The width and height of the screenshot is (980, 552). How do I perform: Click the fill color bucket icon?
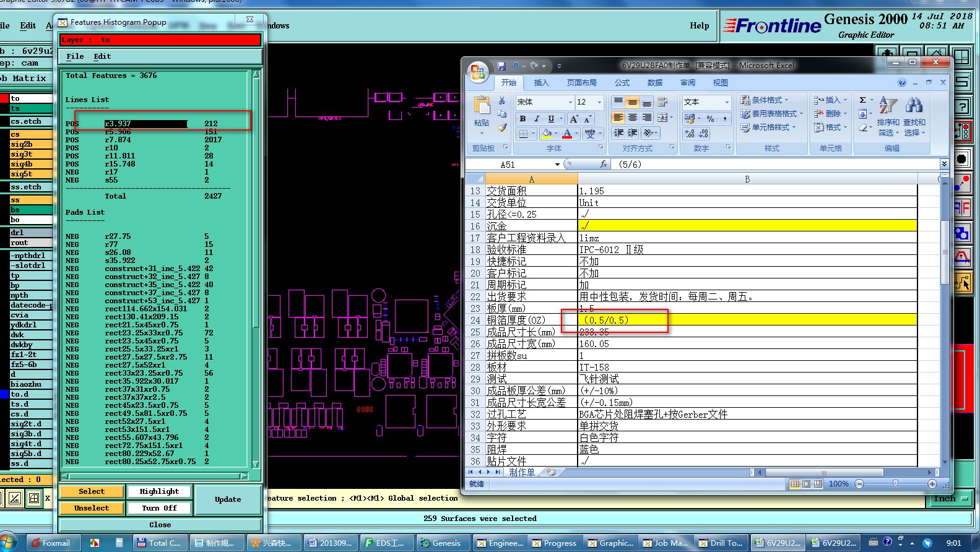click(546, 133)
